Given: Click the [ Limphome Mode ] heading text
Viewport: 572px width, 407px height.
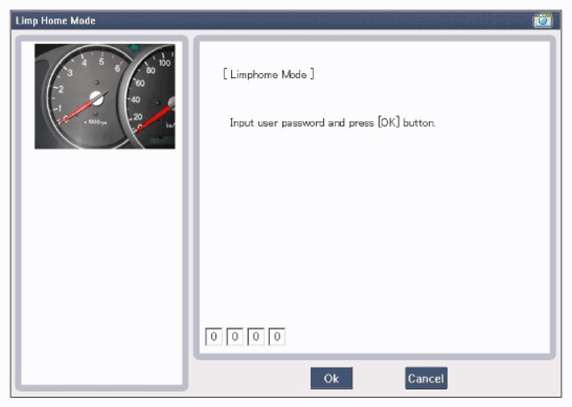Looking at the screenshot, I should 268,74.
